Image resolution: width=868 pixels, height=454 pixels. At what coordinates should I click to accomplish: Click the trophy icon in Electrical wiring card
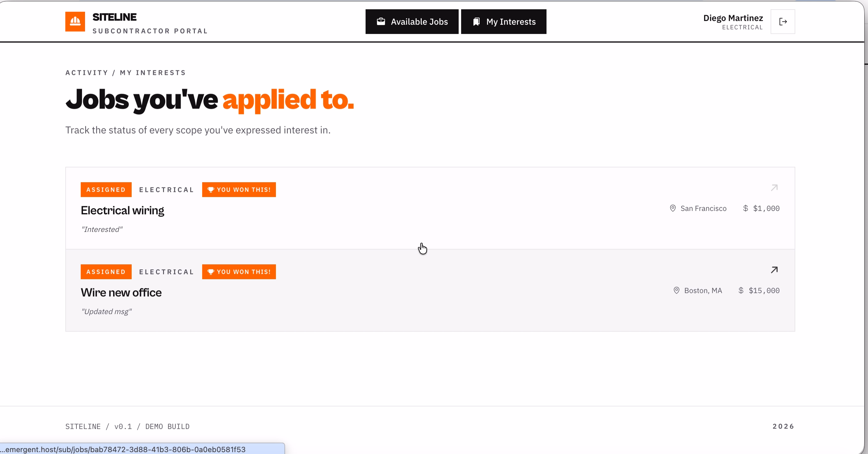pyautogui.click(x=211, y=190)
